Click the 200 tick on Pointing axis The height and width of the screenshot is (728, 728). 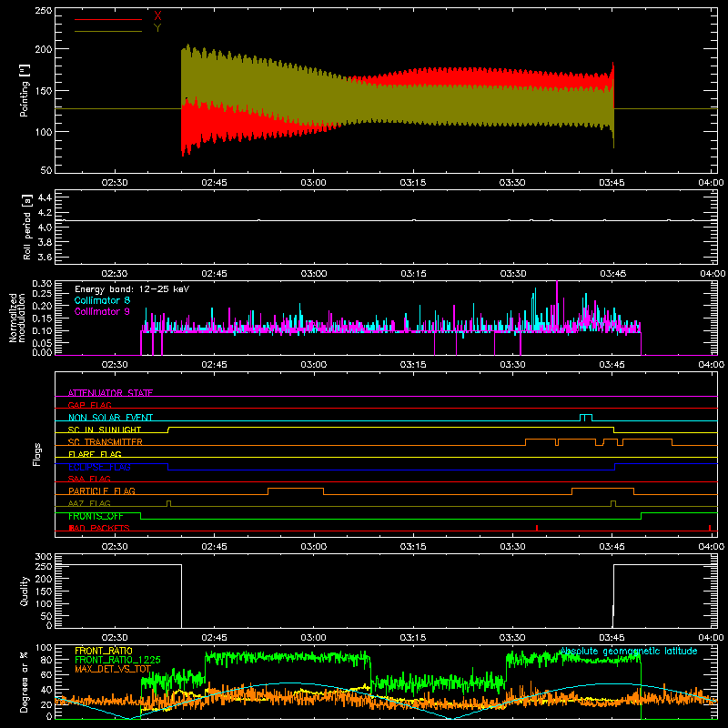[43, 49]
